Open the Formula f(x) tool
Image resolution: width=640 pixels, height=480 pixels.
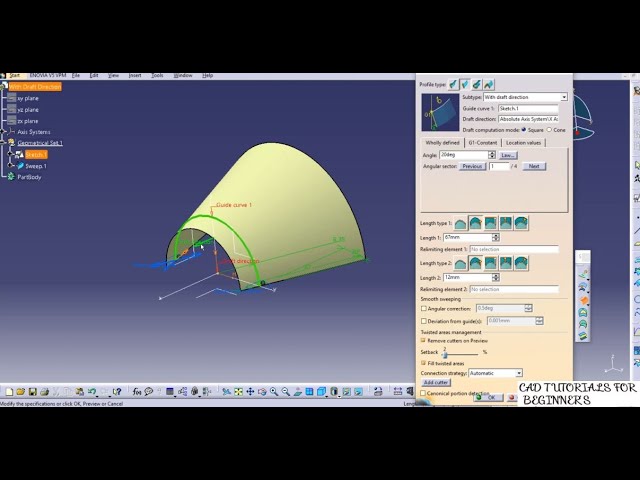137,392
